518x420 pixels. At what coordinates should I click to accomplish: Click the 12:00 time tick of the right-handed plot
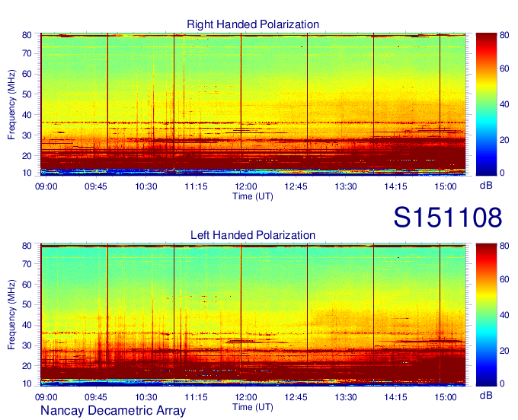[246, 186]
